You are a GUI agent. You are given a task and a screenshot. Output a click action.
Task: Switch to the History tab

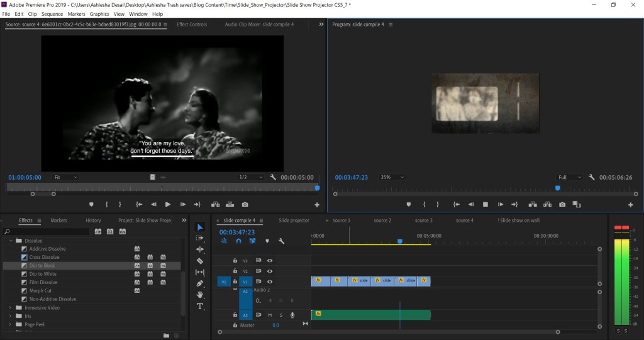93,221
